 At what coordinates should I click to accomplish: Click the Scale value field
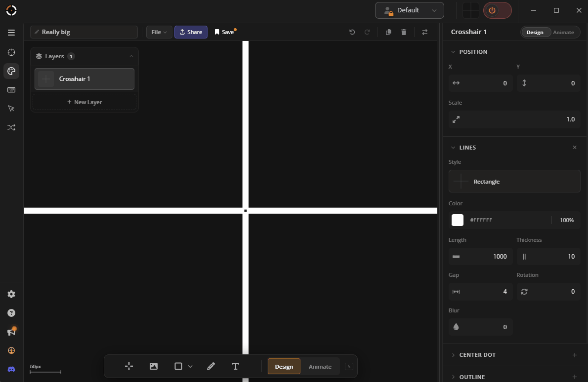tap(514, 119)
